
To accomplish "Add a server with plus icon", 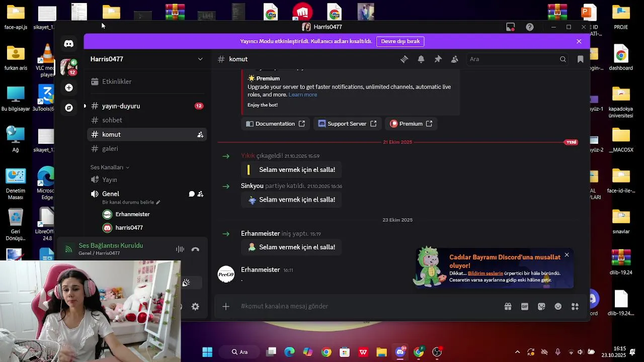I will 69,87.
